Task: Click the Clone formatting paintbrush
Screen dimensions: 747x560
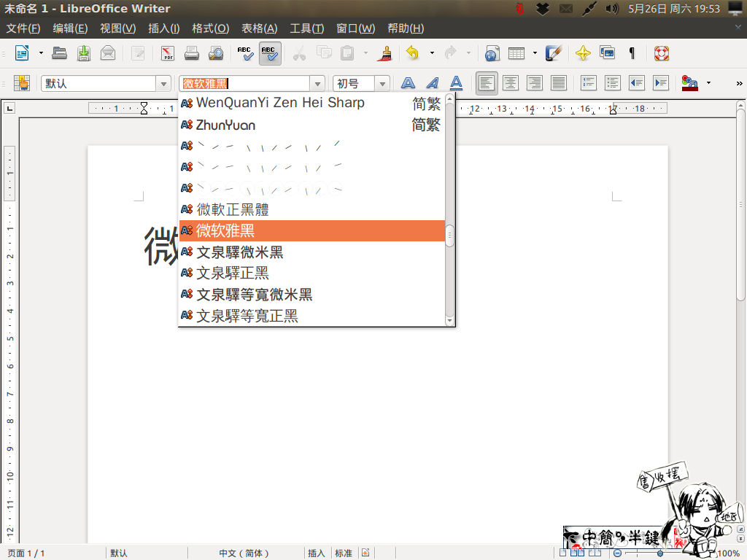Action: coord(385,52)
